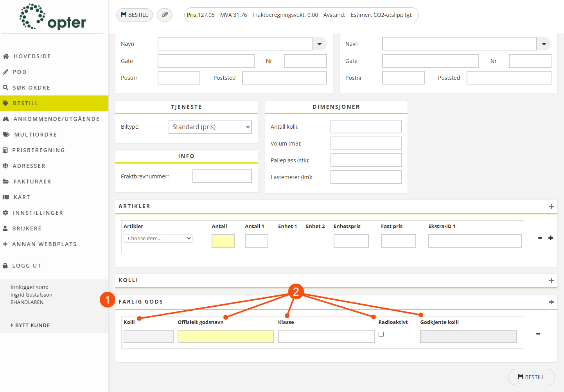564x392 pixels.
Task: Add an article row with plus icon
Action: [x=550, y=238]
